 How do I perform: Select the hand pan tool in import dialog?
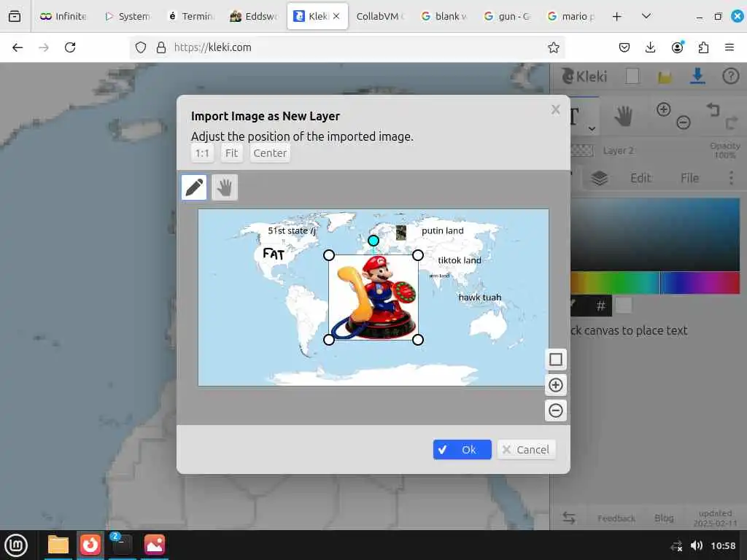click(225, 187)
